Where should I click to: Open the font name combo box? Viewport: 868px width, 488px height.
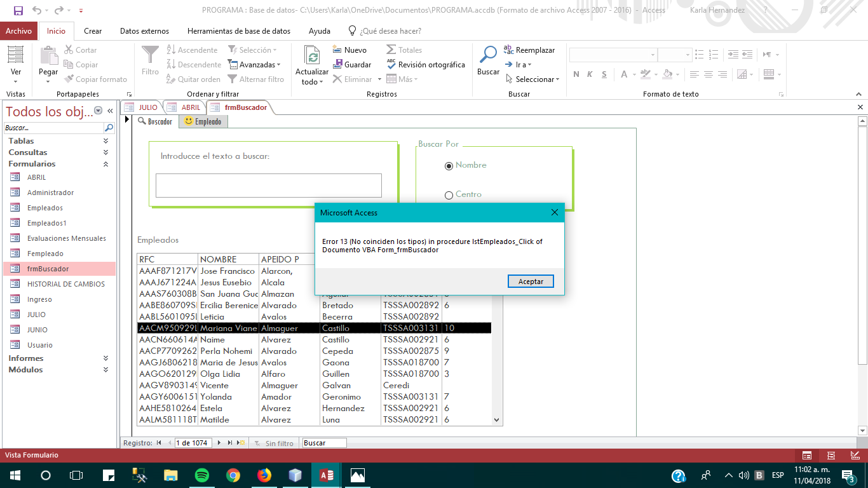point(613,55)
